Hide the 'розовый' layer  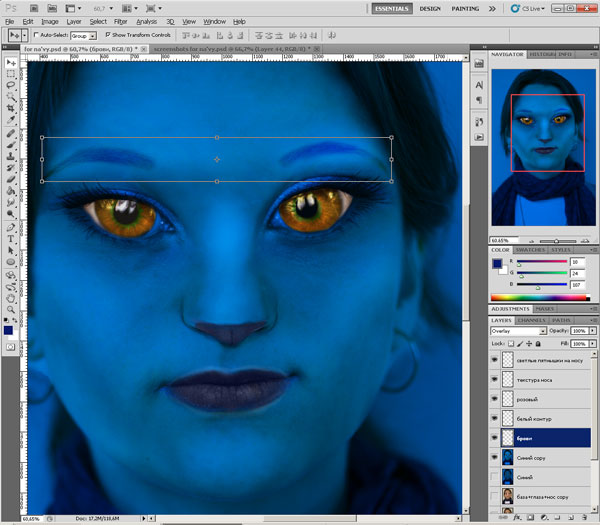click(495, 399)
